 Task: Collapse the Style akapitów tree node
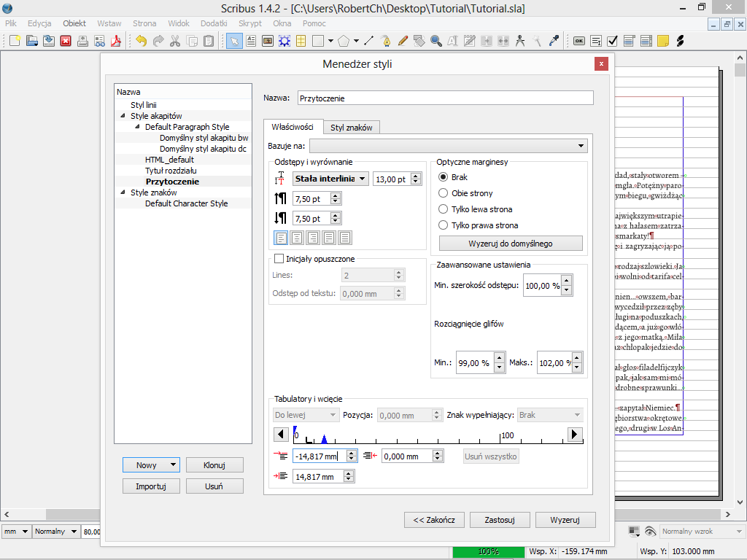pos(123,116)
